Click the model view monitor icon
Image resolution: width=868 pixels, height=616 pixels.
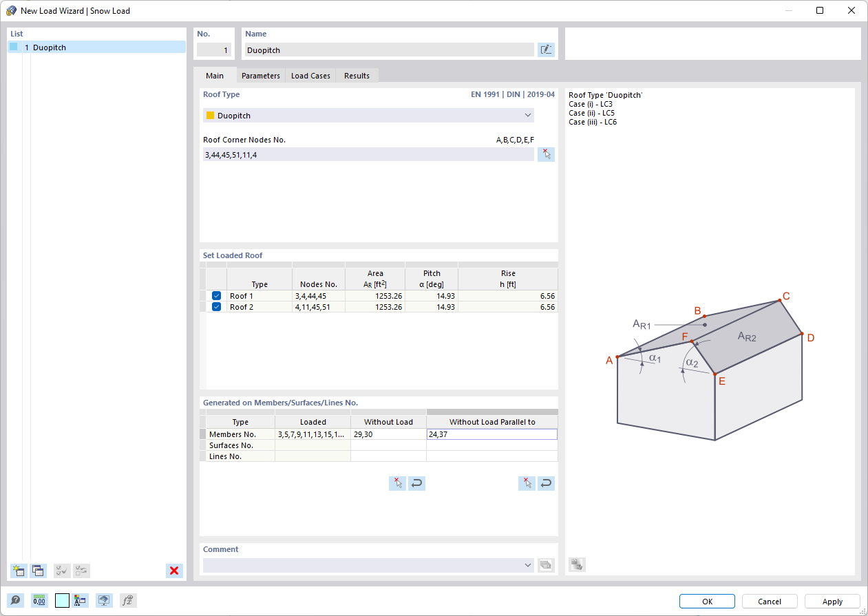pyautogui.click(x=104, y=600)
